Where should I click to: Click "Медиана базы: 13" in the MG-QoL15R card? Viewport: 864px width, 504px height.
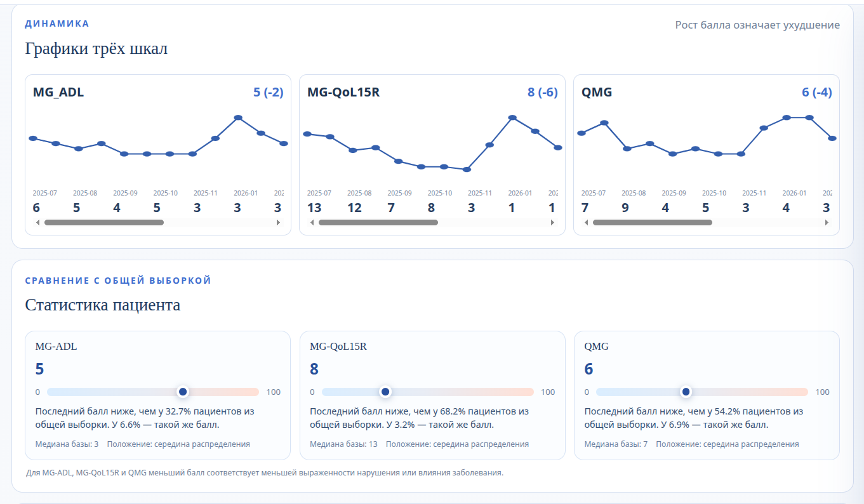pos(343,444)
